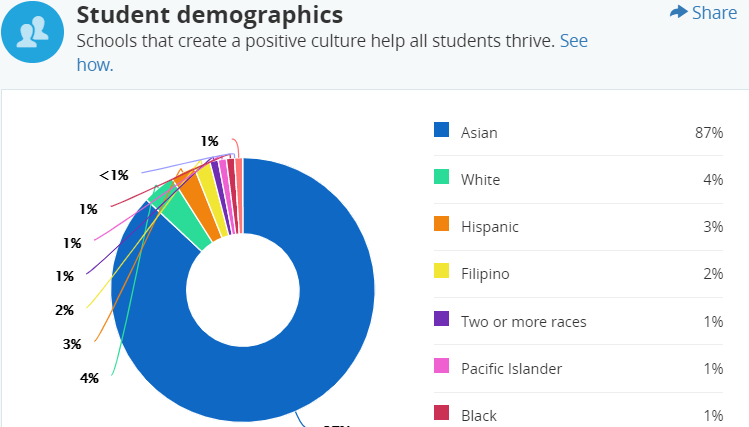Screen dimensions: 749x427
Task: Click the pink Pacific Islander legend swatch
Action: click(441, 366)
